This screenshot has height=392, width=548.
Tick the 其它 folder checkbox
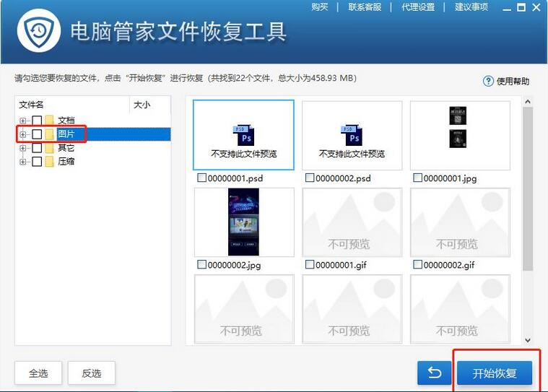pos(37,148)
